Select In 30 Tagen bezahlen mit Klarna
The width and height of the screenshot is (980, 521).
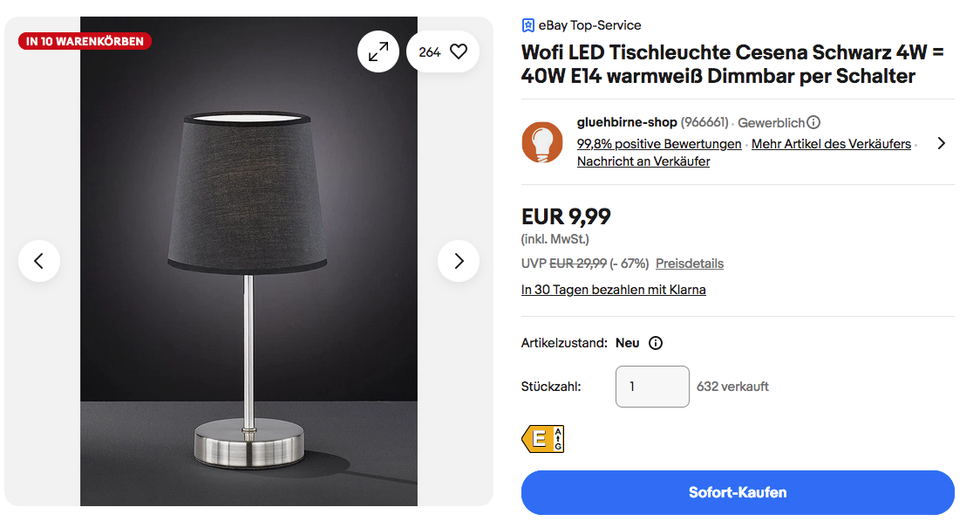[x=613, y=290]
